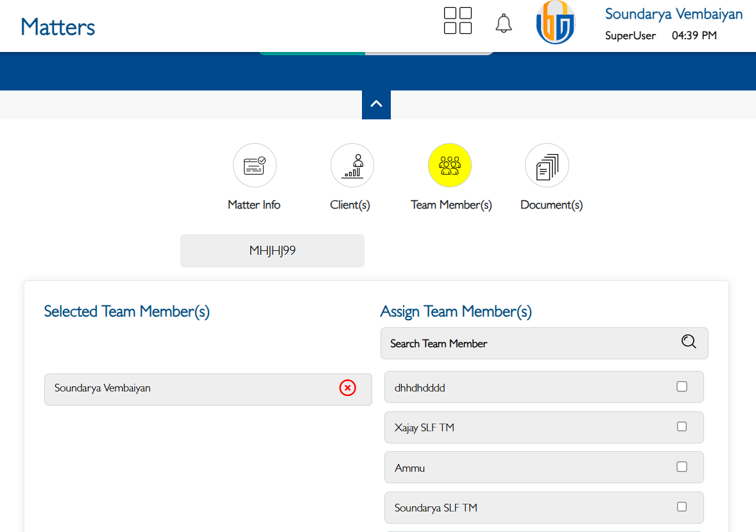Select the Ammu checkbox
756x532 pixels.
pyautogui.click(x=682, y=467)
